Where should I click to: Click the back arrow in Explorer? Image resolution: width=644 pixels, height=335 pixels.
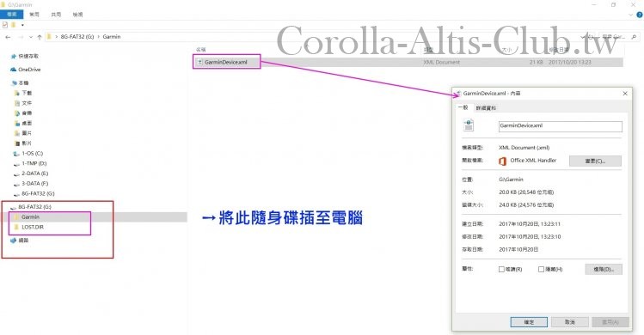point(8,37)
